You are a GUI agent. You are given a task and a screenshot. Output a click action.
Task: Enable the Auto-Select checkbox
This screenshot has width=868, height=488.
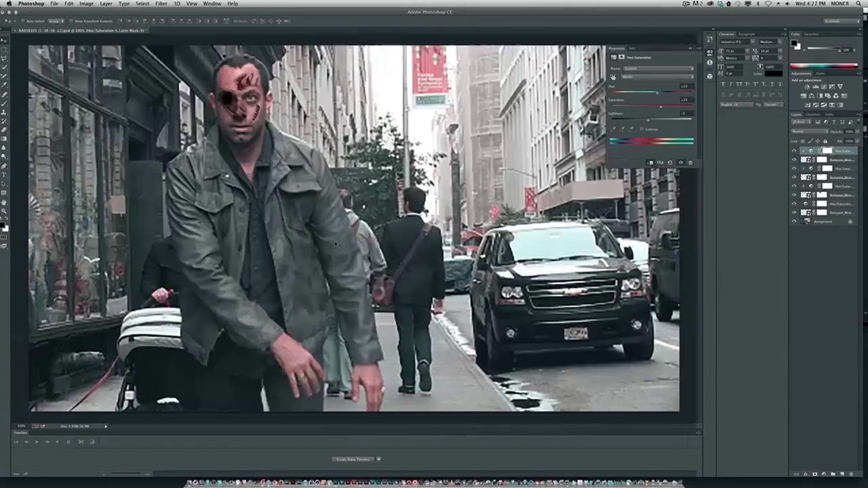23,21
